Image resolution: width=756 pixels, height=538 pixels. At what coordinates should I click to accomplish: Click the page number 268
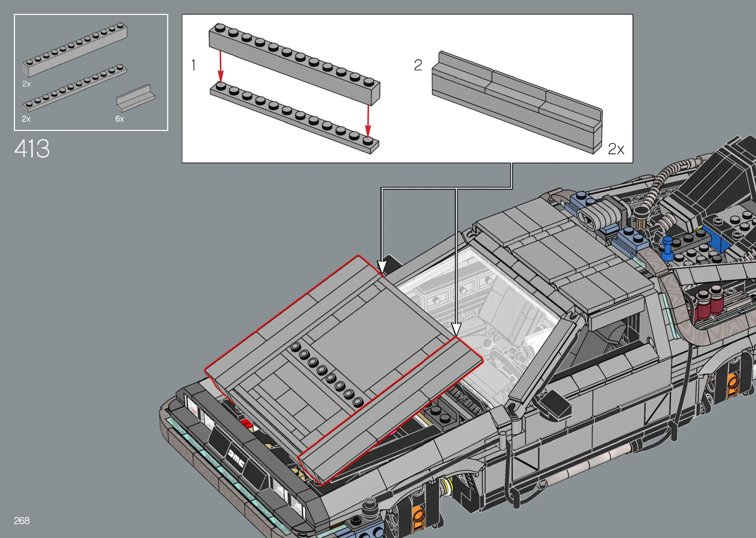[21, 521]
